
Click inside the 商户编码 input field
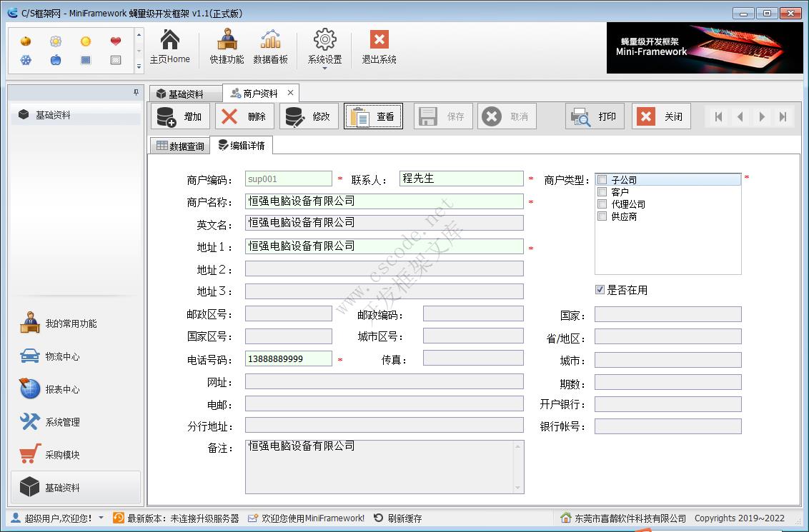pos(288,178)
